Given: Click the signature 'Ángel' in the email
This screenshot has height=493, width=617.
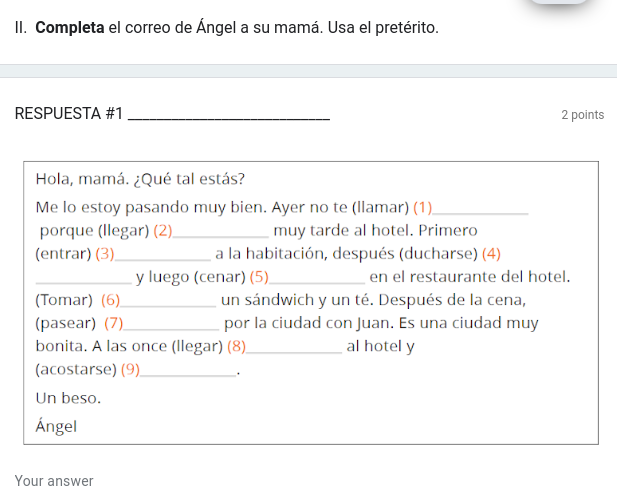Looking at the screenshot, I should click(x=56, y=425).
